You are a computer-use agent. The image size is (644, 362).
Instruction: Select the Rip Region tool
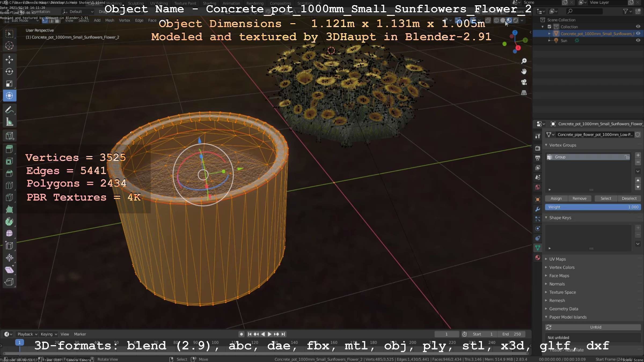(9, 282)
